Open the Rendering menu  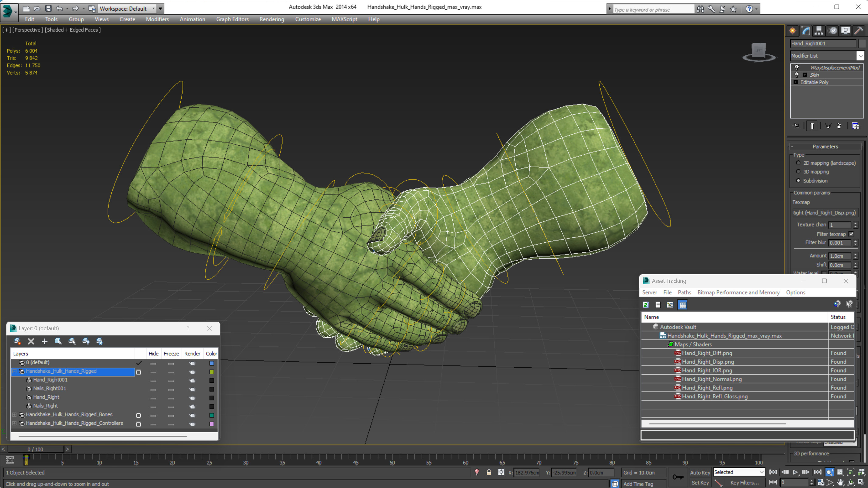(x=272, y=19)
